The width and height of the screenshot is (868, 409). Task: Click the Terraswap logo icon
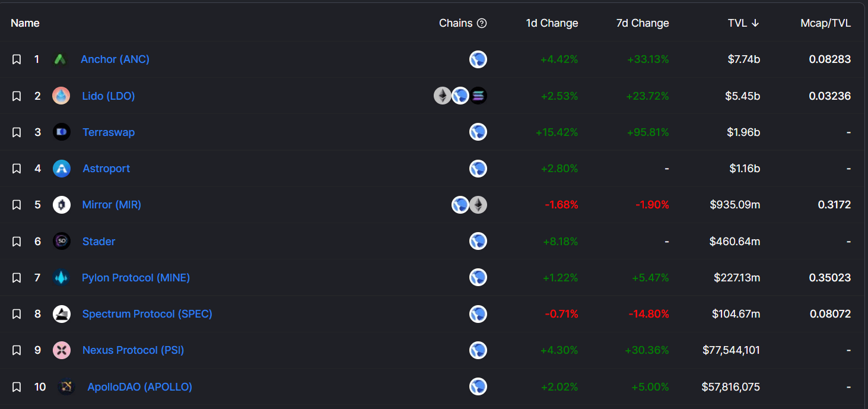point(62,132)
